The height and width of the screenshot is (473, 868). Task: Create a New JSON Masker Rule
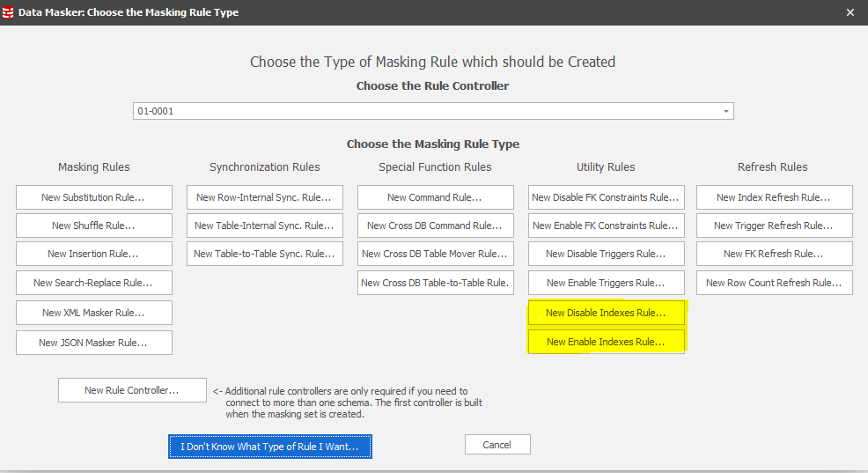(93, 343)
